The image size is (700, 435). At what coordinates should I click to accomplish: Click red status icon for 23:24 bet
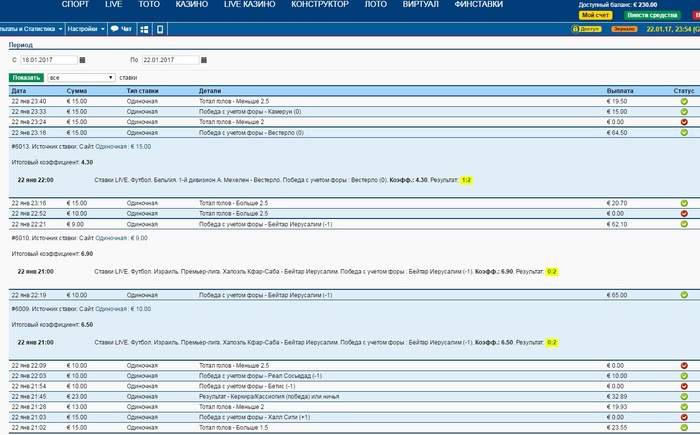(684, 122)
